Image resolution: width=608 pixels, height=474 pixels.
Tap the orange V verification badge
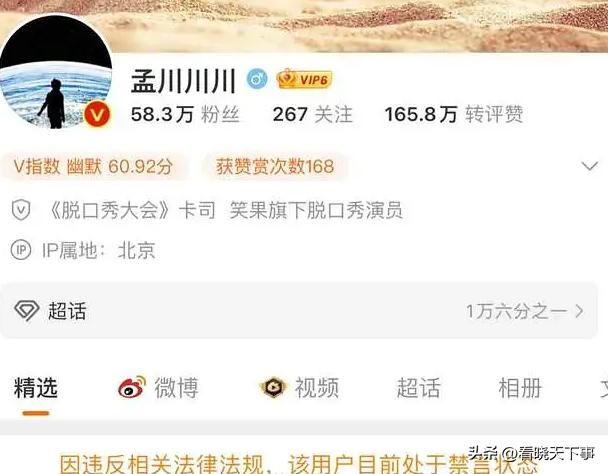(x=97, y=114)
